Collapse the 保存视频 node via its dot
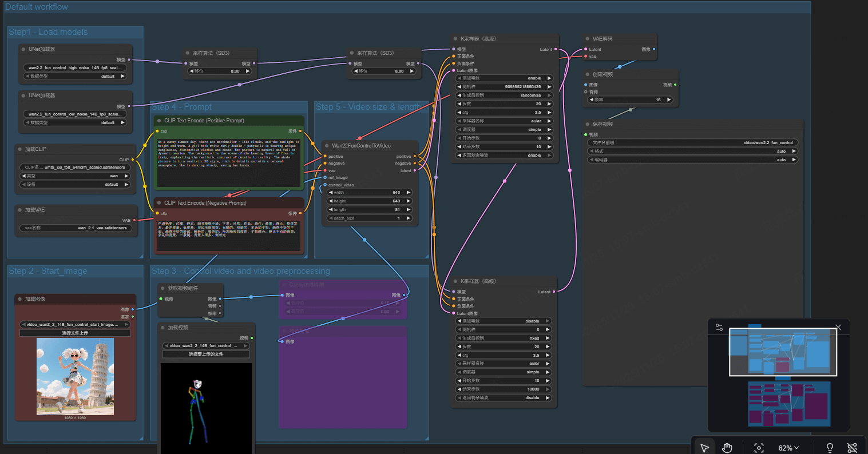The image size is (868, 454). coord(587,124)
